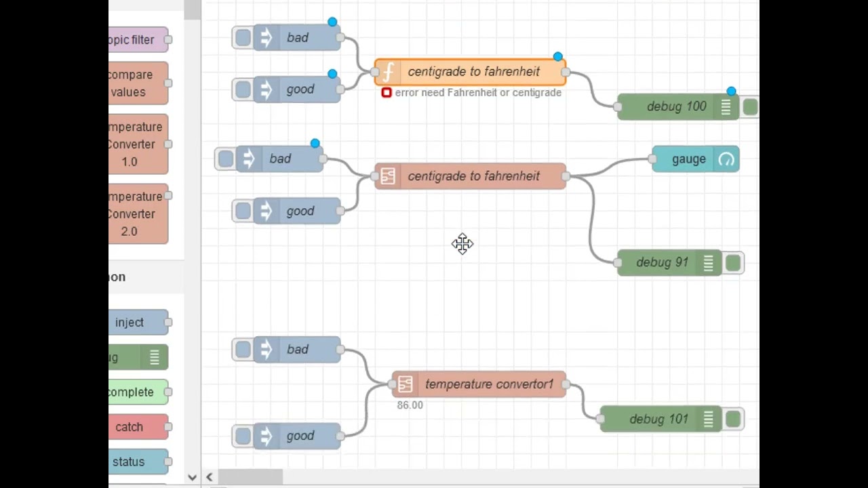Click the canvas horizontal scrollbar left arrow
The image size is (868, 488).
[209, 477]
